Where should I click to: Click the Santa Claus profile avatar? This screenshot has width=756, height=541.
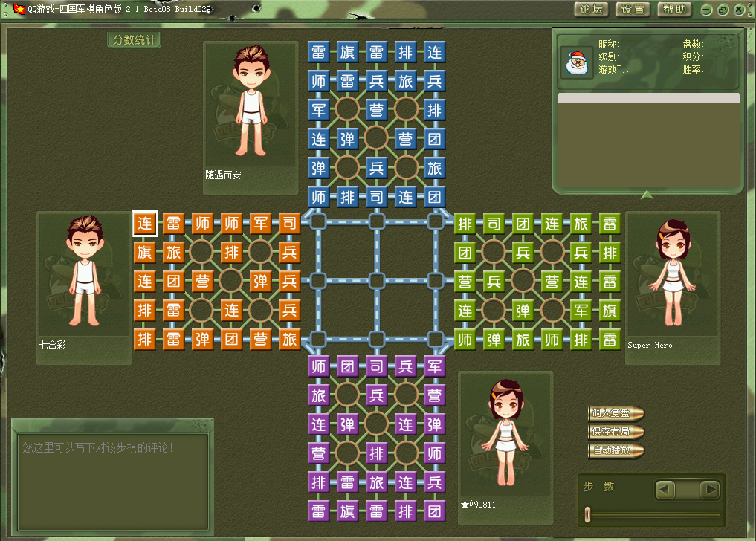pos(577,63)
